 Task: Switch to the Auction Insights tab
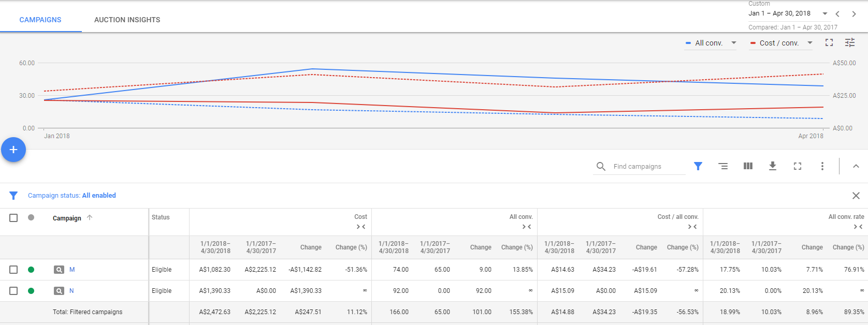pos(127,20)
